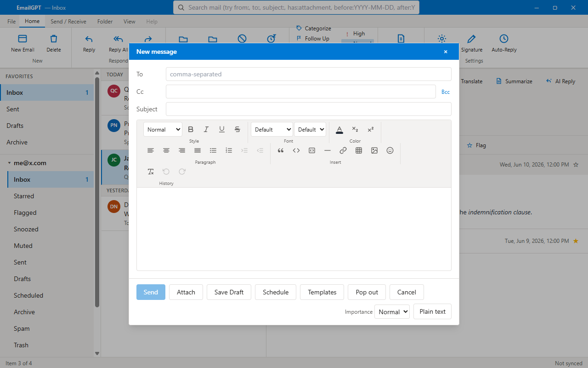Open the paragraph style dropdown showing Normal
The image size is (588, 368).
pos(163,129)
